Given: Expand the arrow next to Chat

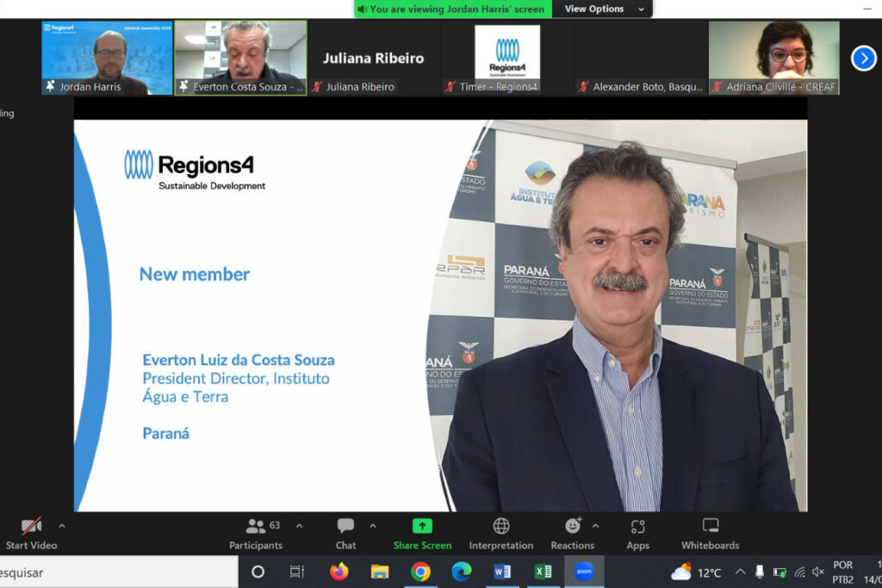Looking at the screenshot, I should (372, 525).
